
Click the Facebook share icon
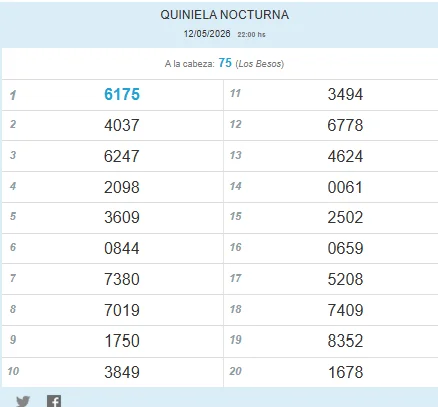(54, 401)
